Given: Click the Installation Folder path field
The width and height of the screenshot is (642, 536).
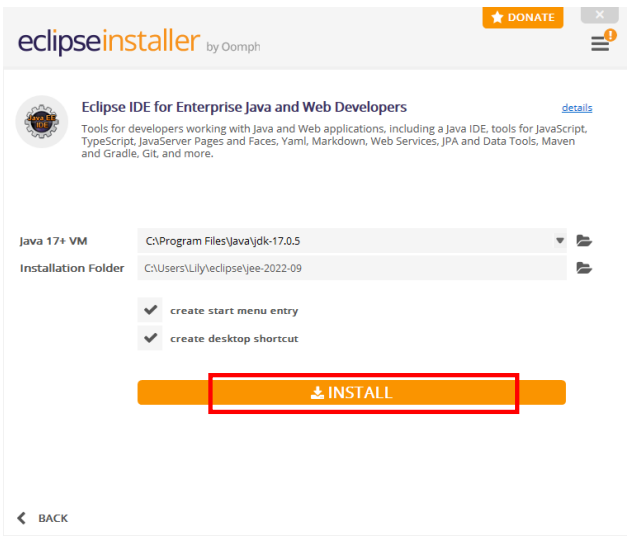Looking at the screenshot, I should tap(352, 268).
